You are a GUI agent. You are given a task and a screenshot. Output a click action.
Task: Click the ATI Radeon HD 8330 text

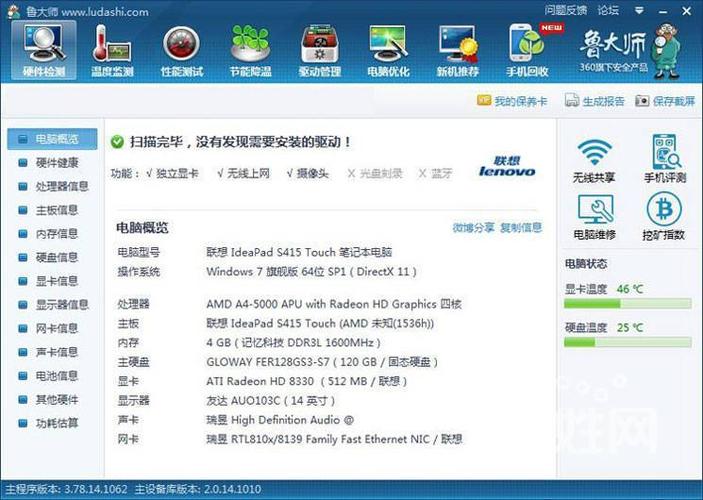click(307, 382)
